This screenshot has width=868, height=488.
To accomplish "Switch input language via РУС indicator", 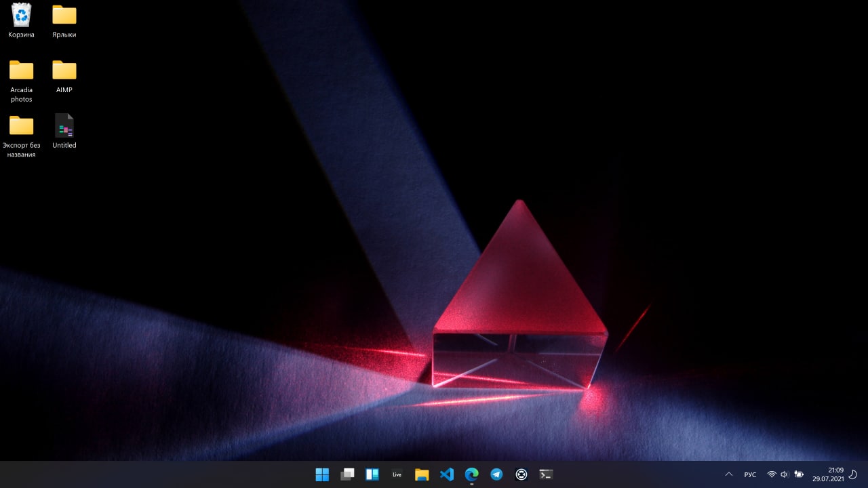I will 750,474.
